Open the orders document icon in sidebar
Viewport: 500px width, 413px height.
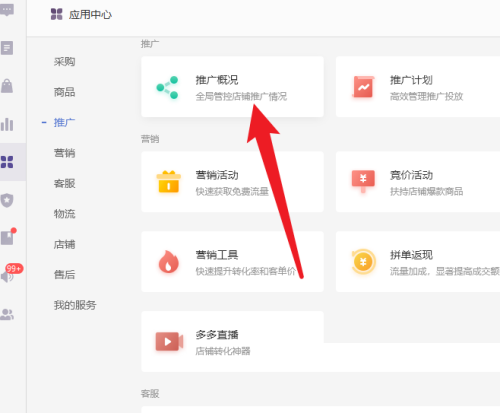coord(7,48)
